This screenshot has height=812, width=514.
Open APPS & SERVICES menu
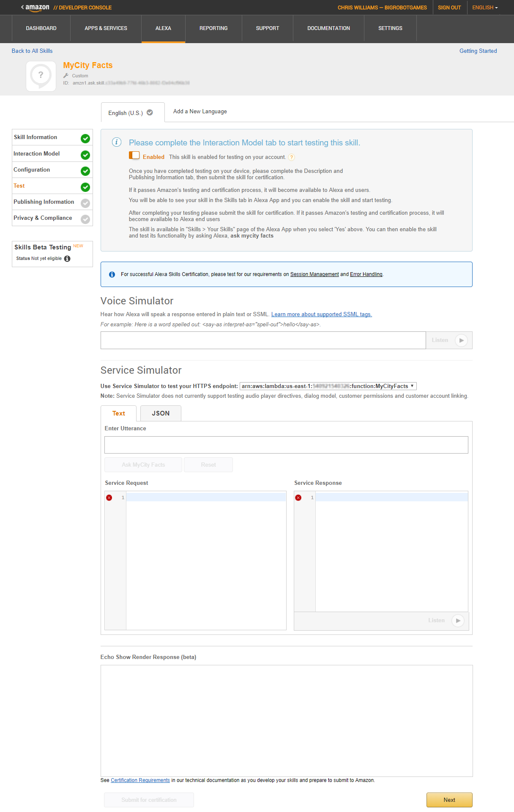tap(106, 28)
